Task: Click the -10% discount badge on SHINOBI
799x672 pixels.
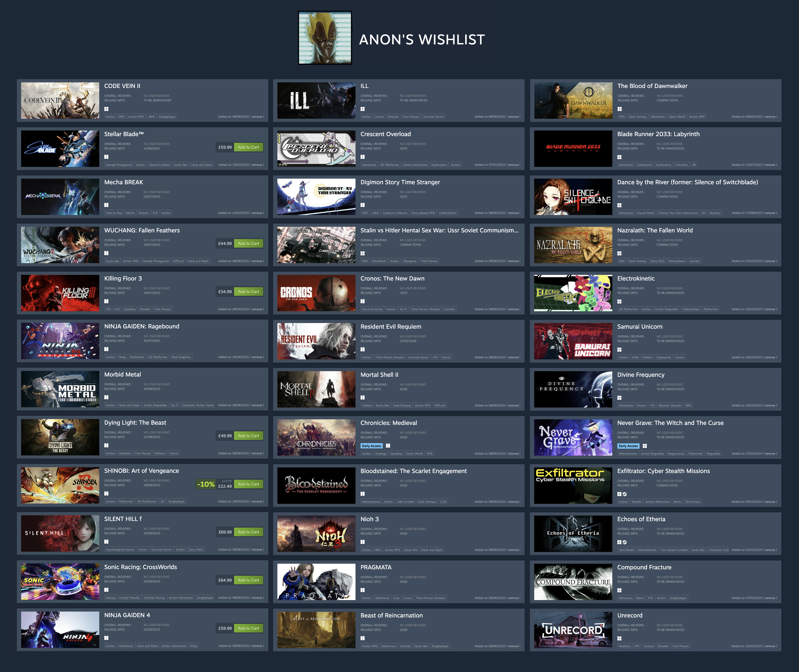Action: click(x=206, y=484)
